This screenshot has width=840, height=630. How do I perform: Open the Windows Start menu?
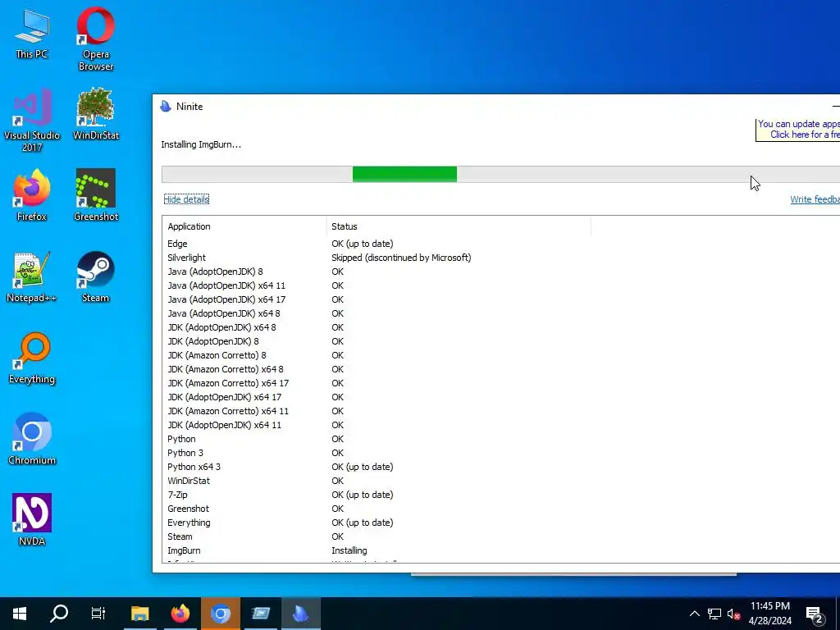tap(20, 614)
